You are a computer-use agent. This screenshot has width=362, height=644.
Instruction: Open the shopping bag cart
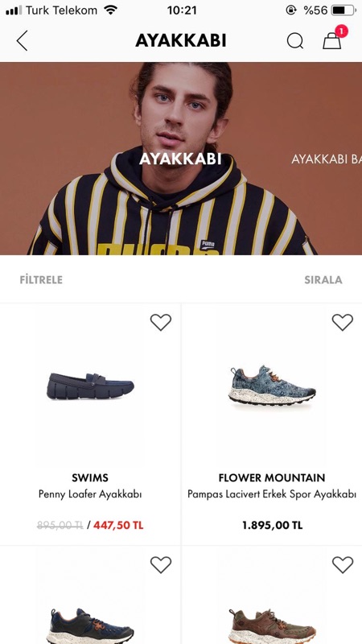(x=331, y=41)
